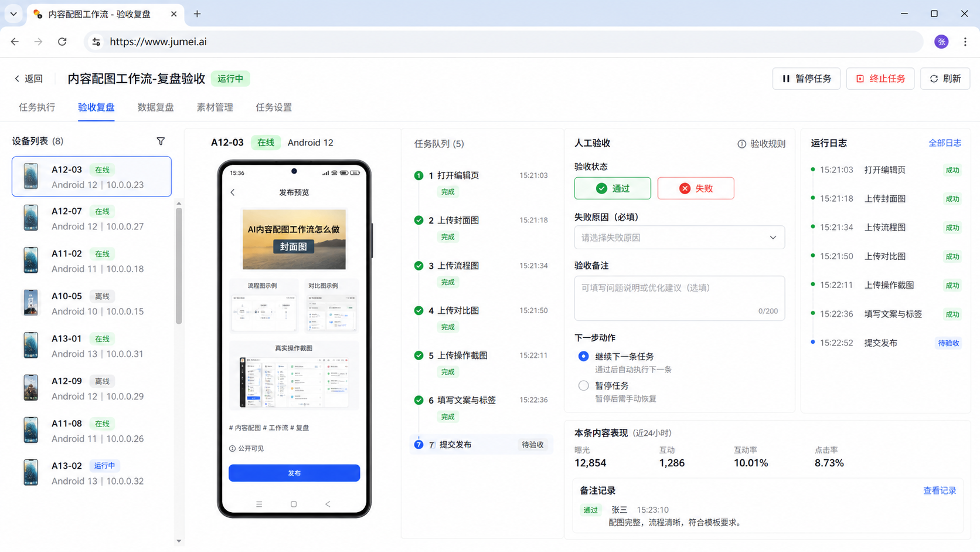The image size is (980, 552).
Task: Select device A13-01 in device list
Action: (x=91, y=346)
